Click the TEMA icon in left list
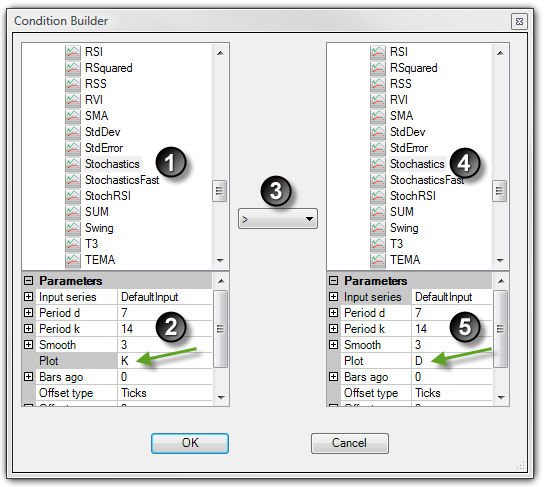This screenshot has height=487, width=544. point(73,260)
